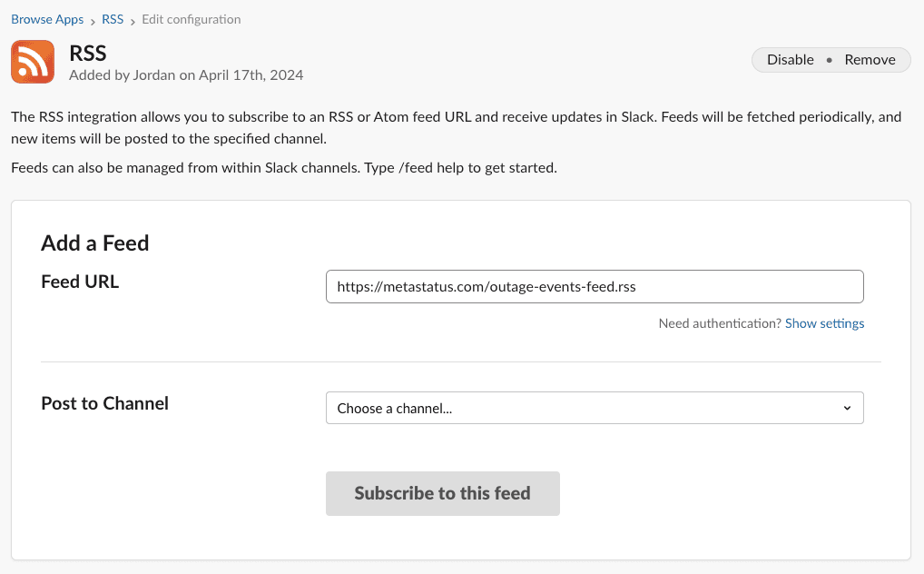Click inside the Feed URL input field
Screen dimensions: 924x574
click(594, 286)
